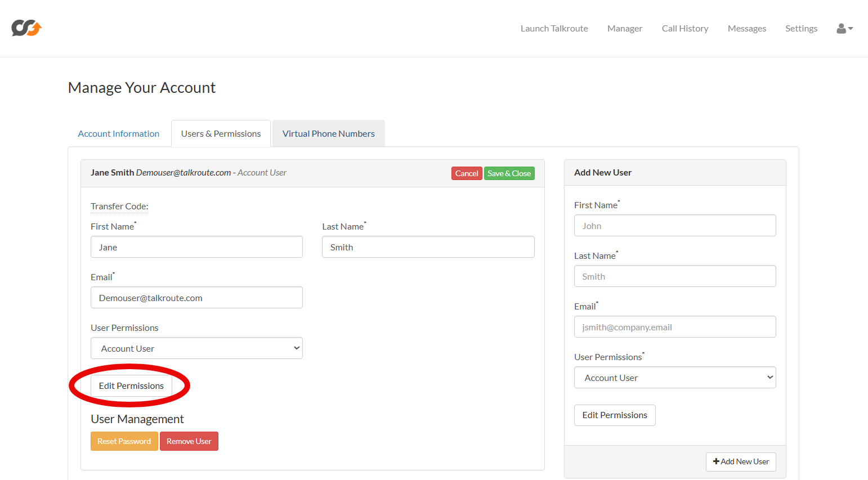Viewport: 868px width, 480px height.
Task: Focus the Add New User First Name field
Action: 674,226
